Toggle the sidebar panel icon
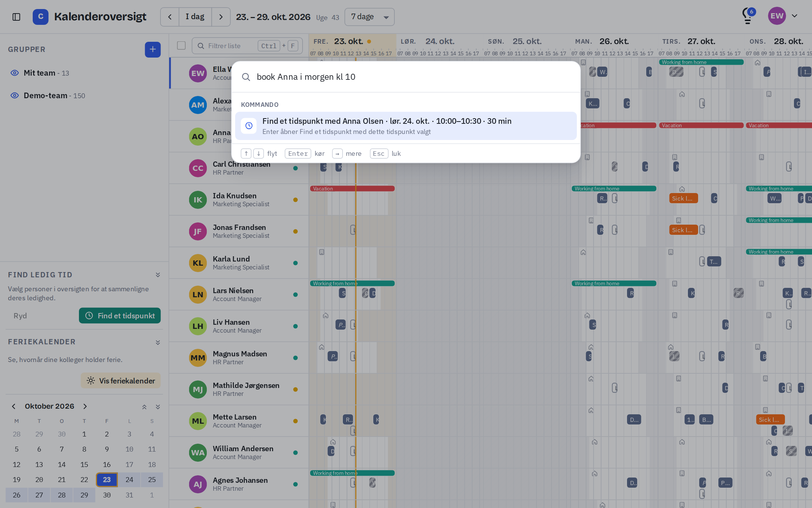This screenshot has height=508, width=812. click(16, 17)
